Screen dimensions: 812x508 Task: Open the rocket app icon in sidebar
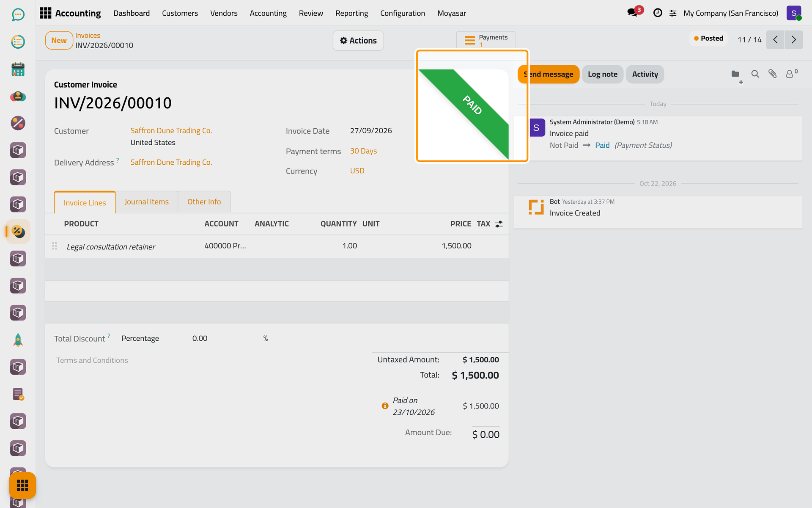(x=18, y=340)
